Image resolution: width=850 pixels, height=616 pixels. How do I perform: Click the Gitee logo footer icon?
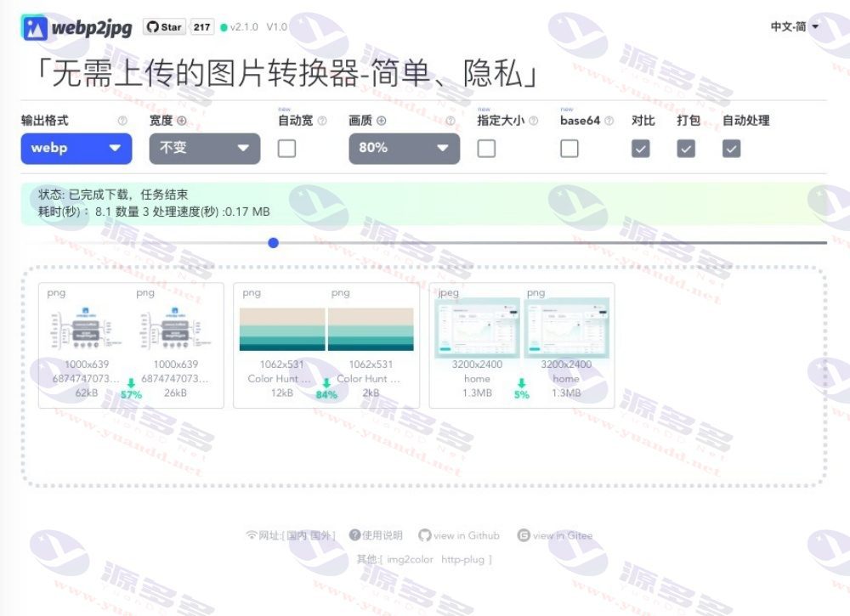tap(524, 535)
